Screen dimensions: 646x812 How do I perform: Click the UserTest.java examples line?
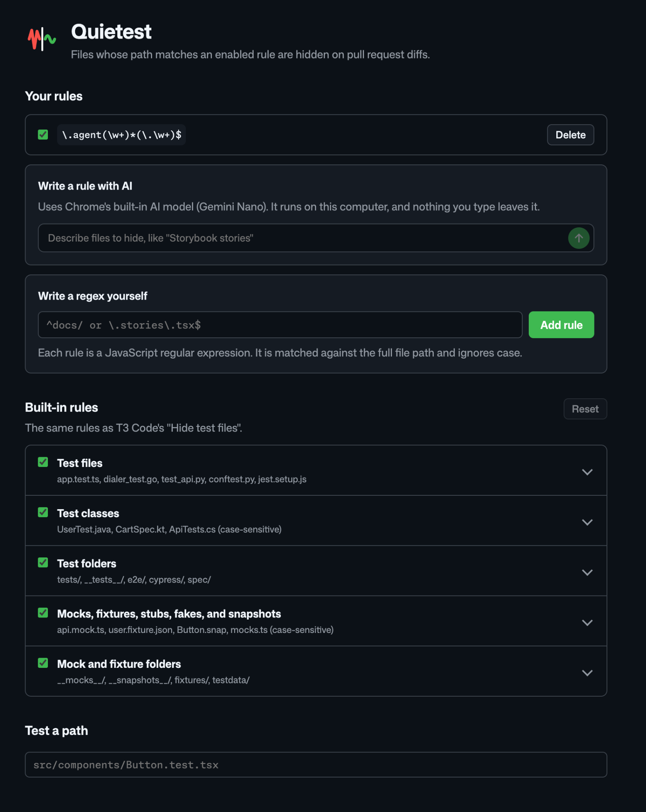point(169,529)
